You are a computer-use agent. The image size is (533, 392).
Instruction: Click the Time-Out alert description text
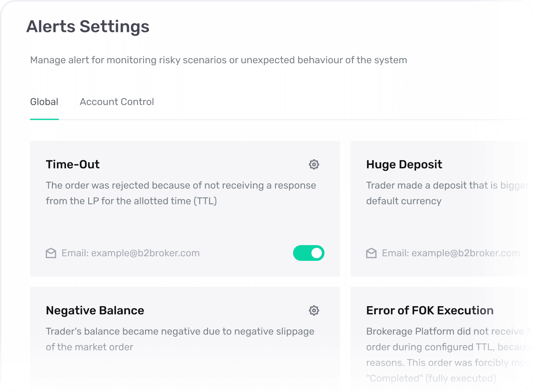coord(181,193)
